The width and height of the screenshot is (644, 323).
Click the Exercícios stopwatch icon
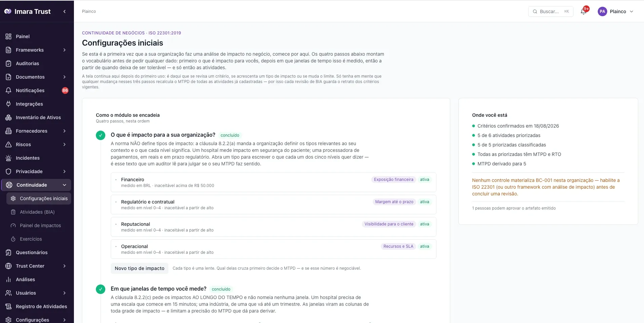tap(13, 239)
